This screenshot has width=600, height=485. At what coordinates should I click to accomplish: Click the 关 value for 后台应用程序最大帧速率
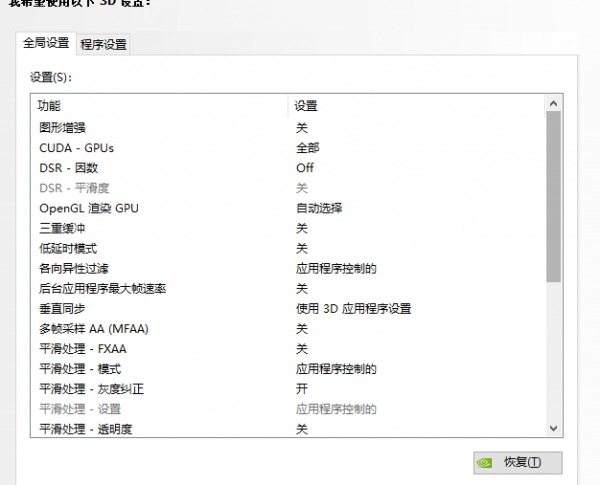click(x=302, y=289)
